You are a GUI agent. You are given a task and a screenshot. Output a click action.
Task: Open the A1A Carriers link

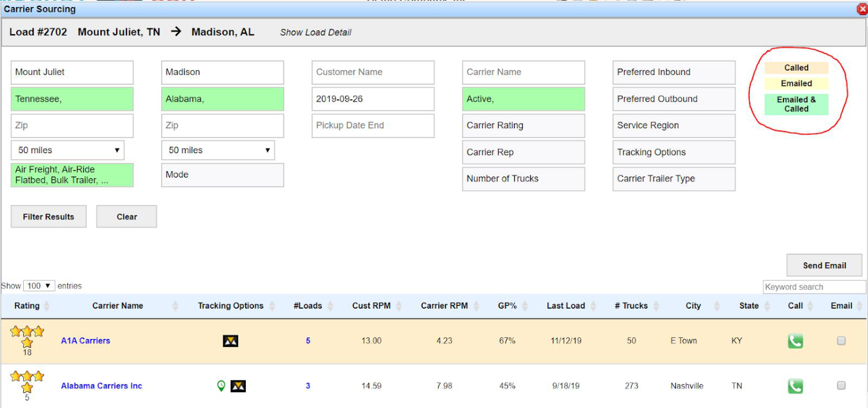[85, 341]
